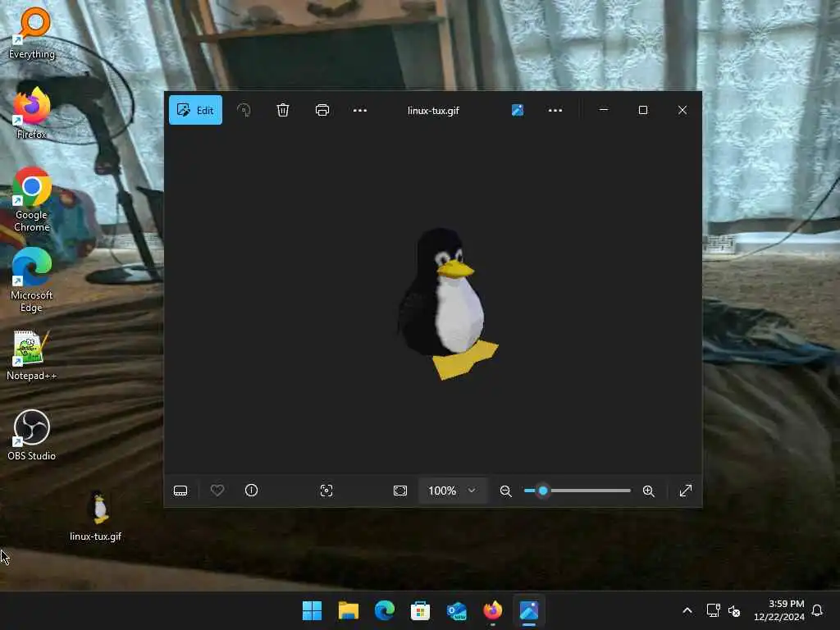
Task: Select the linux-tux.gif desktop file
Action: pyautogui.click(x=96, y=516)
